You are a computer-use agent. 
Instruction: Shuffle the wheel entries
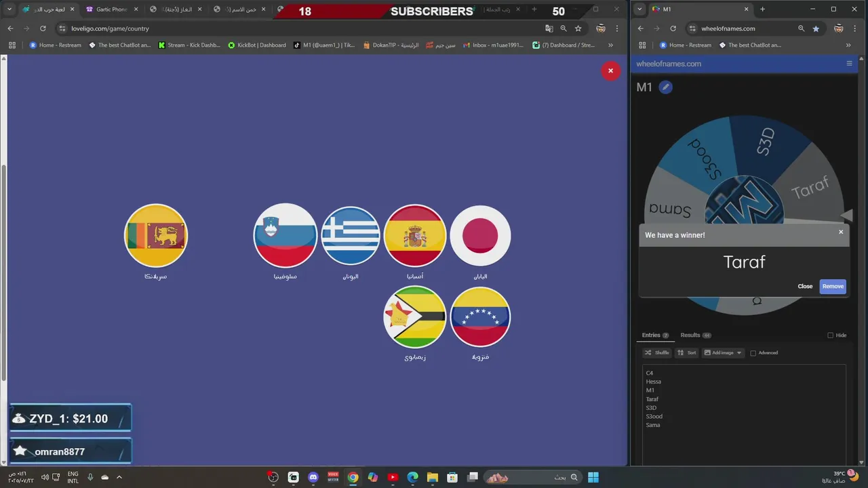pyautogui.click(x=656, y=352)
